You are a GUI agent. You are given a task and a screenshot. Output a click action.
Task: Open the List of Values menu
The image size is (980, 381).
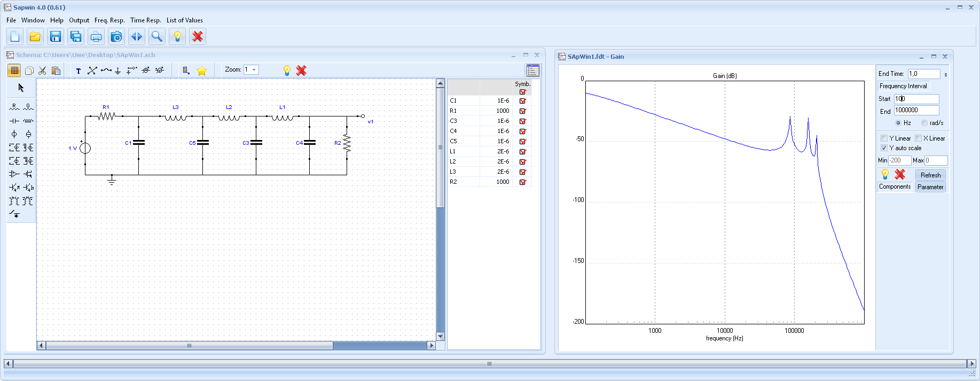[185, 20]
